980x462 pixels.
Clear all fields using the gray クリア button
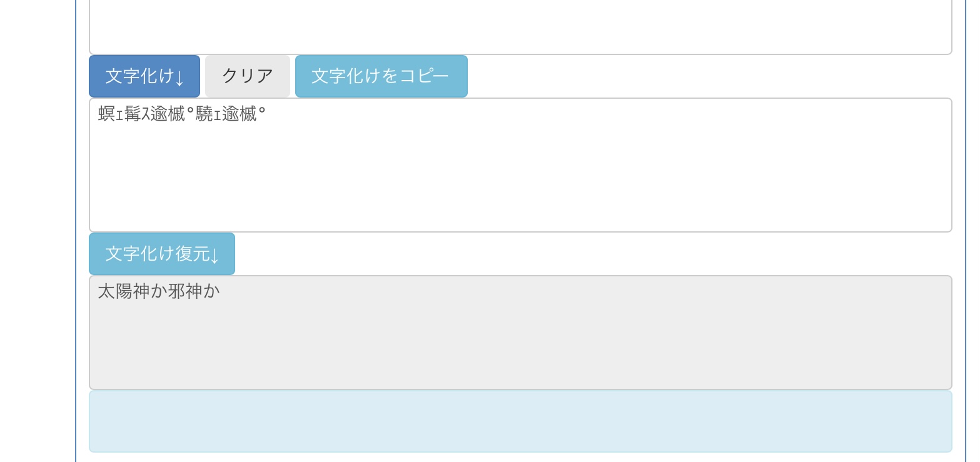click(x=247, y=76)
